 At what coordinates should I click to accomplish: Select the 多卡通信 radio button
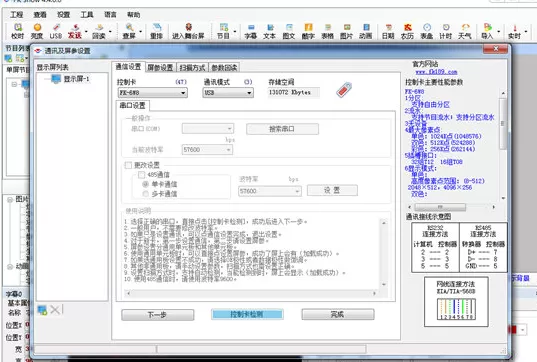coord(146,194)
